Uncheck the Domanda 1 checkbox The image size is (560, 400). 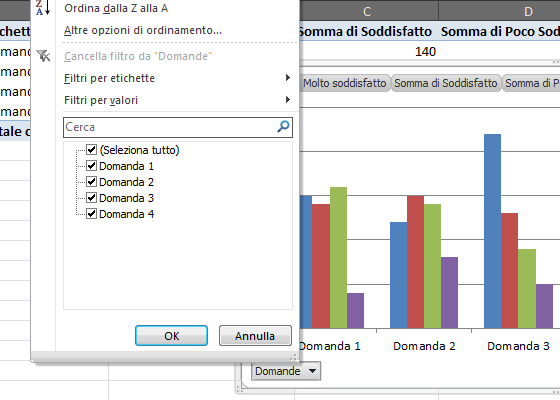click(x=92, y=165)
